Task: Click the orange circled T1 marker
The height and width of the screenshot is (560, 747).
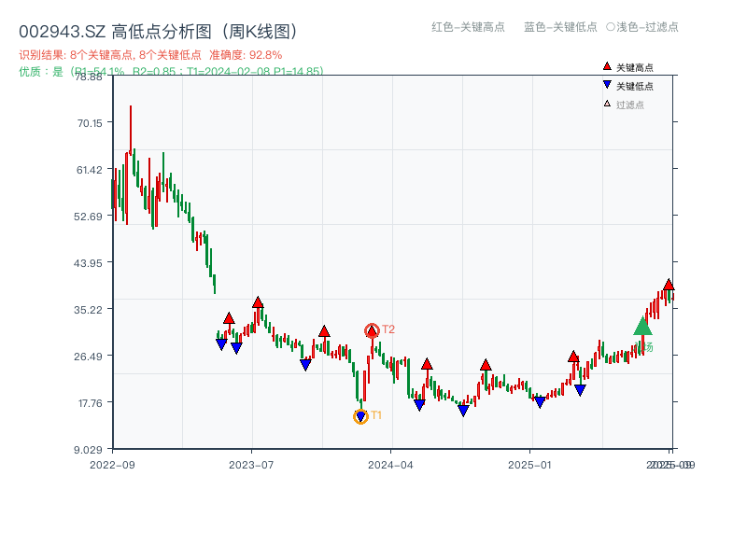Action: click(360, 414)
